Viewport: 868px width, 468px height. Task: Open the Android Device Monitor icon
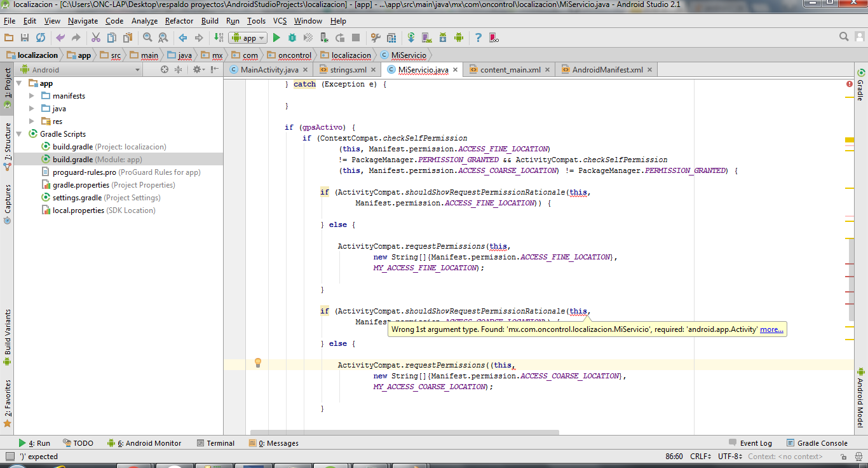[x=459, y=38]
